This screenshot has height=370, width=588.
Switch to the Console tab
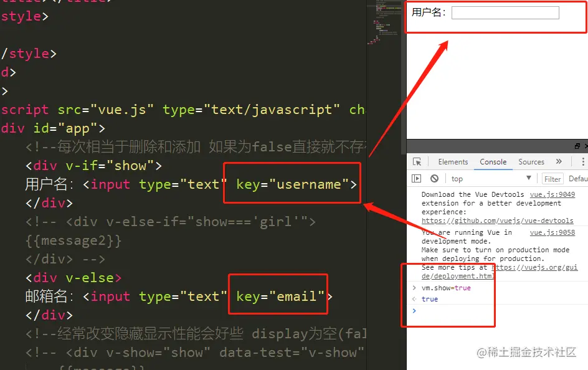click(493, 161)
